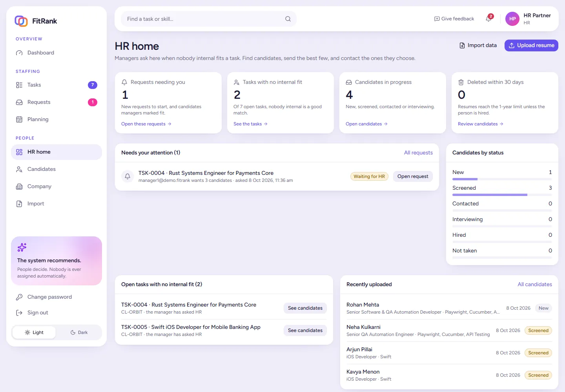Screen dimensions: 565x392
Task: Select Neha Kulkarni in Recently uploaded
Action: pos(449,330)
